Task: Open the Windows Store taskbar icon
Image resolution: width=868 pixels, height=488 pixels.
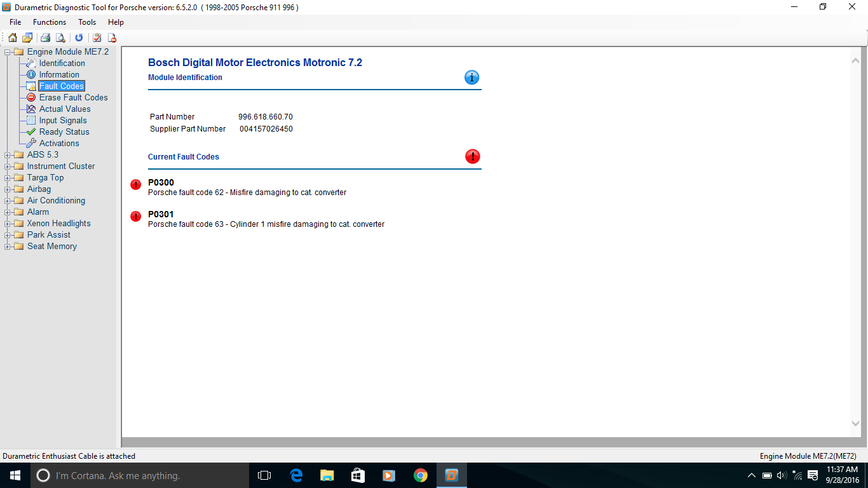Action: point(358,475)
